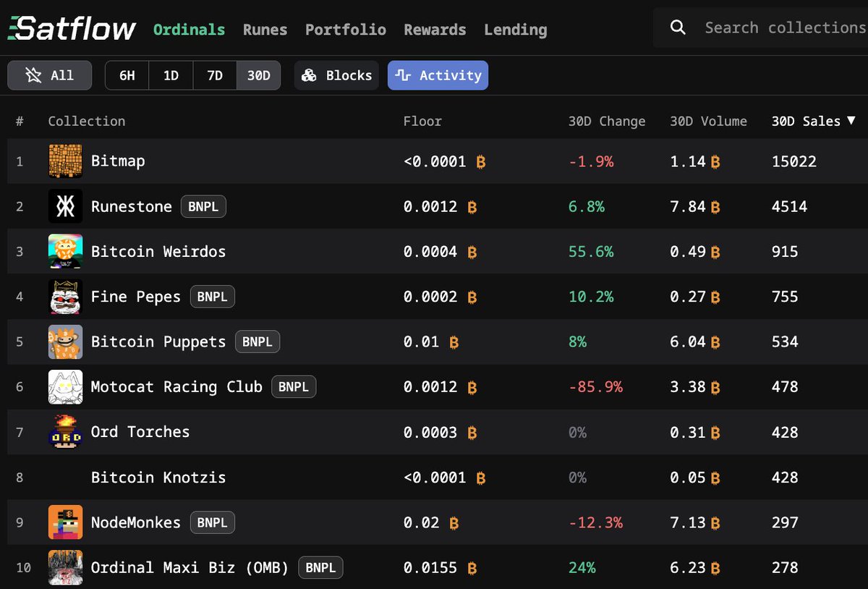
Task: Open the Portfolio tab
Action: click(345, 30)
